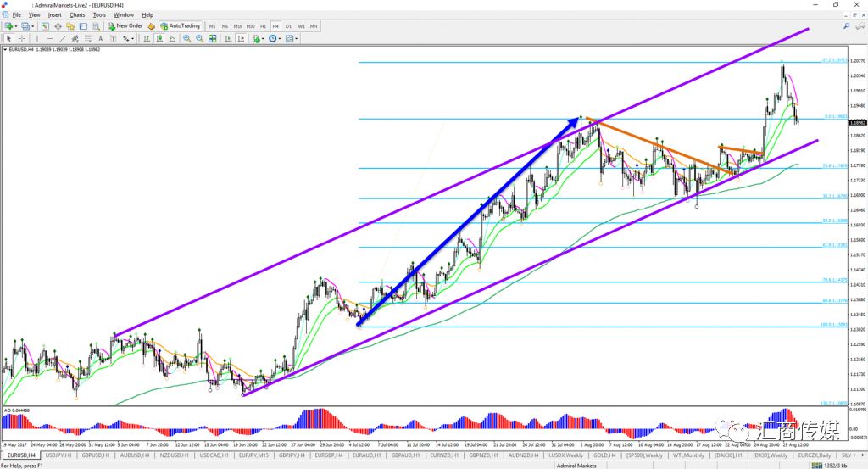Select the crosshair cursor tool
Screen dimensions: 868x469
(22, 38)
